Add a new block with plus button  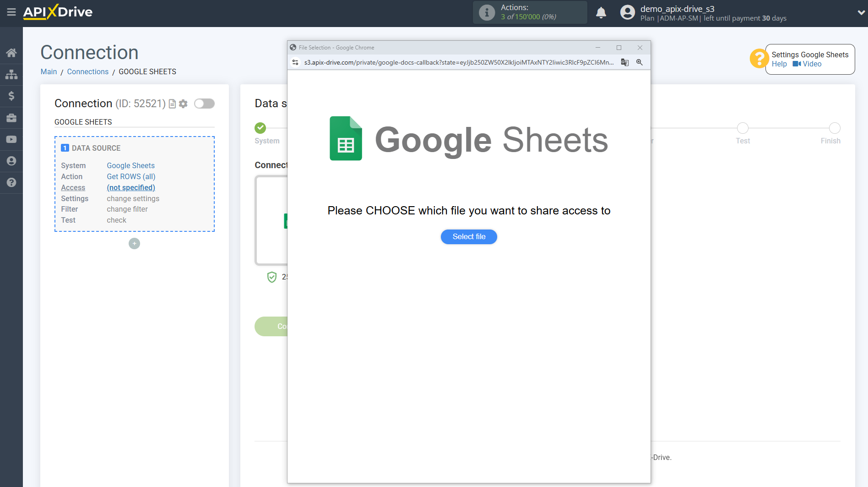tap(134, 244)
